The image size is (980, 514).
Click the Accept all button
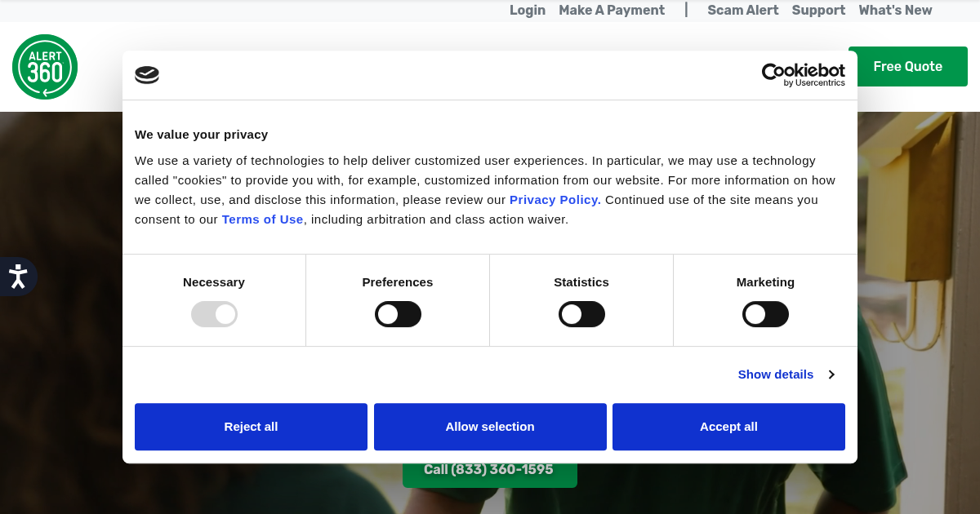pyautogui.click(x=728, y=427)
